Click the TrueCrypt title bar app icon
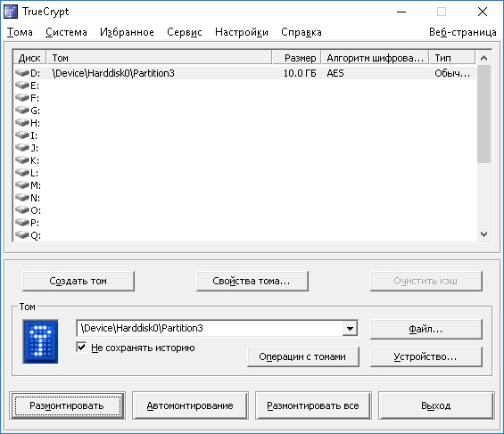This screenshot has height=434, width=504. 11,12
